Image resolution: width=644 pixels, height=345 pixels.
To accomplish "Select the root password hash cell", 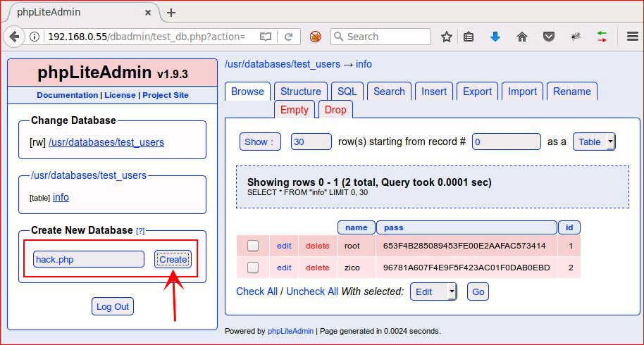I will coord(466,246).
